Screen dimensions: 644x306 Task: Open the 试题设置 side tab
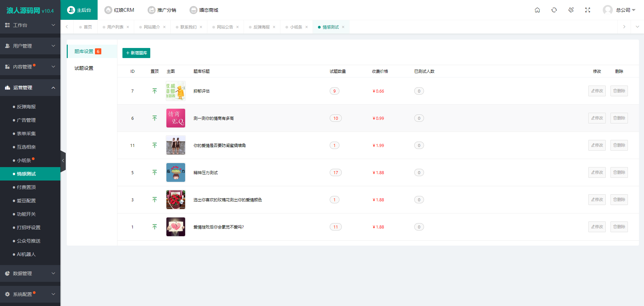coord(84,68)
